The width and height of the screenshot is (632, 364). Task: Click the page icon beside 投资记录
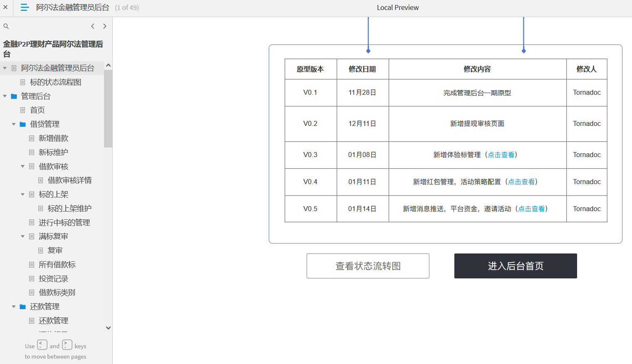32,279
